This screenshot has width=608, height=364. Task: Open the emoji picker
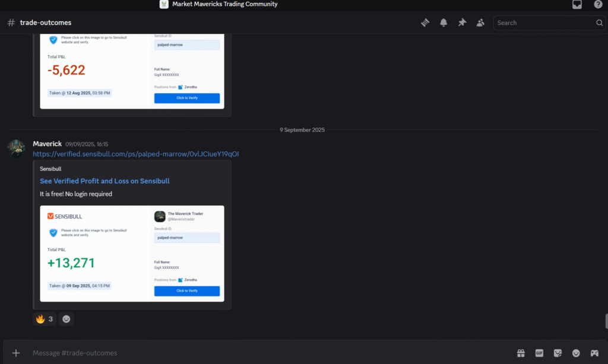575,353
